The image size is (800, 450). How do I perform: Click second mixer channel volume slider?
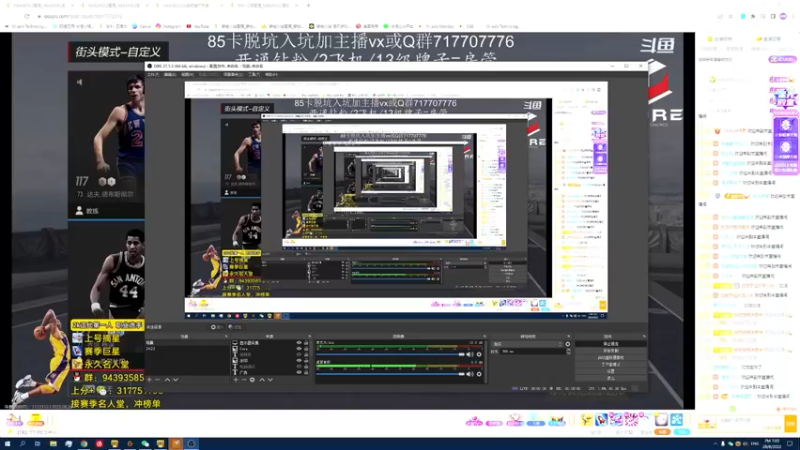point(391,374)
